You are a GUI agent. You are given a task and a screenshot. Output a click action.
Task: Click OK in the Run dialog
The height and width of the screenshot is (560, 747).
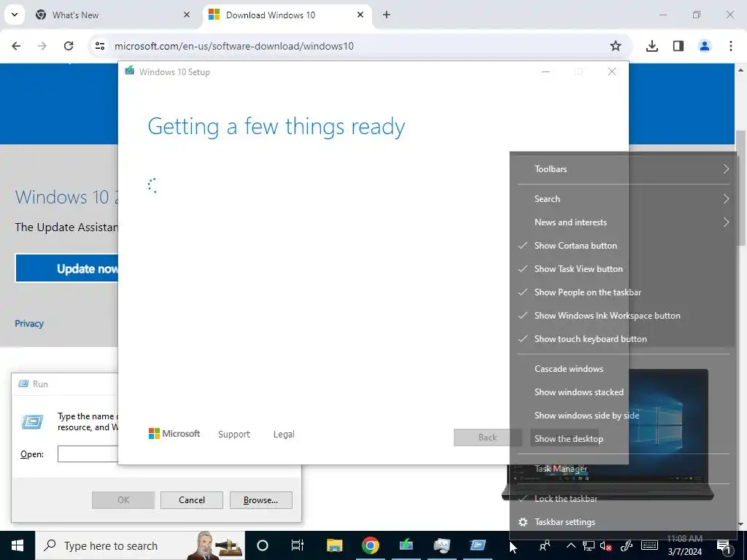(123, 500)
